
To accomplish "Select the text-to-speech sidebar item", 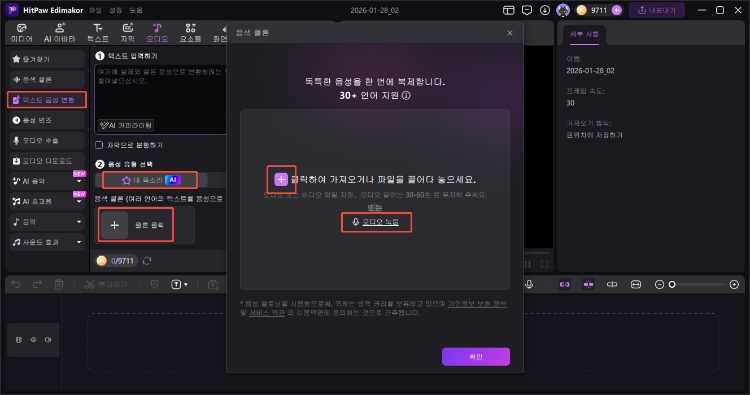I will [47, 100].
